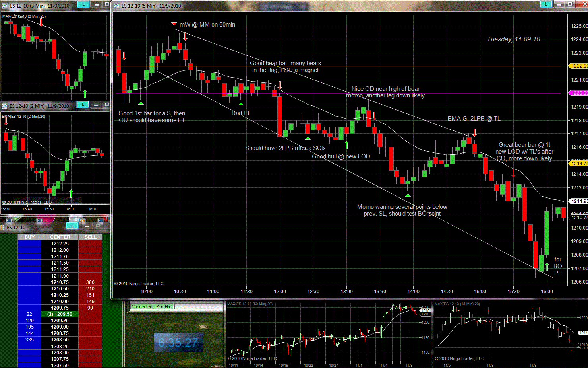Click the SELL column header in ladder
Screen dimensions: 588x368
[x=90, y=237]
